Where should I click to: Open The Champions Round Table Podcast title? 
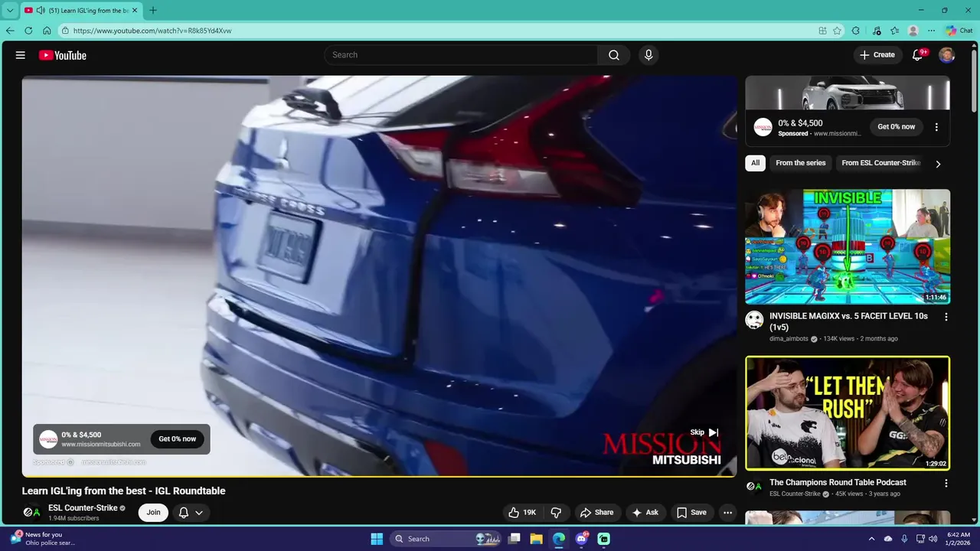tap(838, 483)
